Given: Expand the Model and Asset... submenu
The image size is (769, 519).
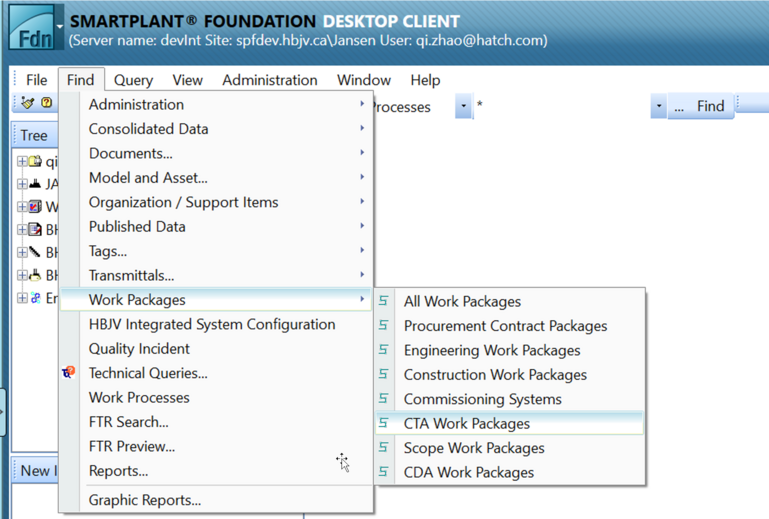Looking at the screenshot, I should (x=216, y=178).
